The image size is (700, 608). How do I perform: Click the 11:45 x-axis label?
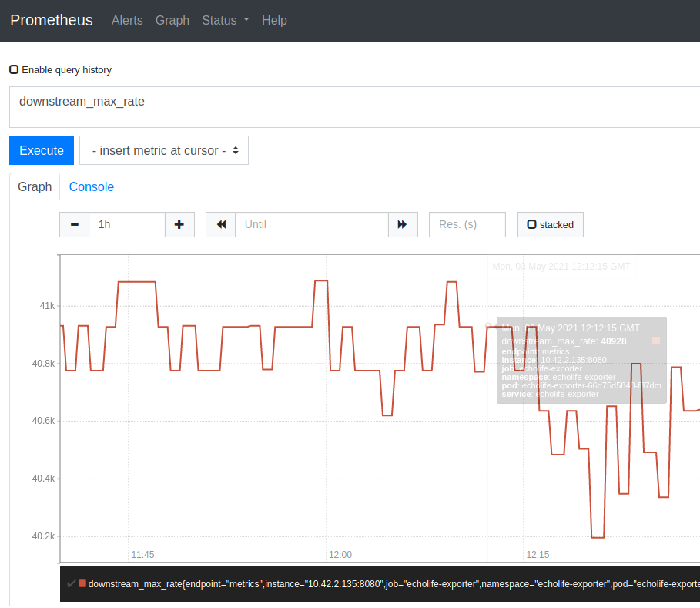click(x=143, y=554)
